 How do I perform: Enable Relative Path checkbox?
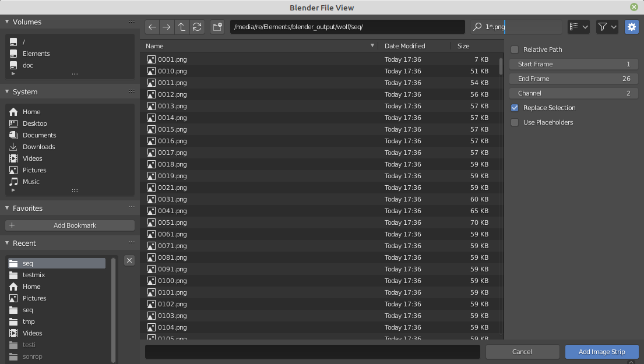coord(515,50)
